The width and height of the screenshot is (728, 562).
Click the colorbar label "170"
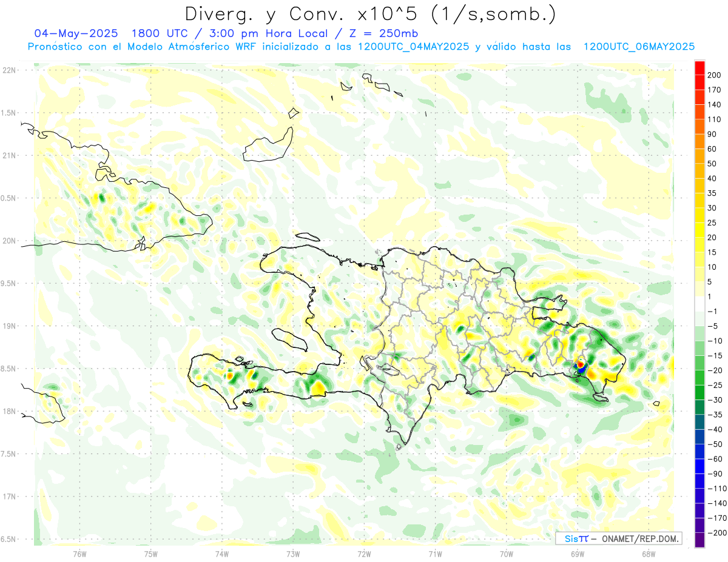pos(715,90)
